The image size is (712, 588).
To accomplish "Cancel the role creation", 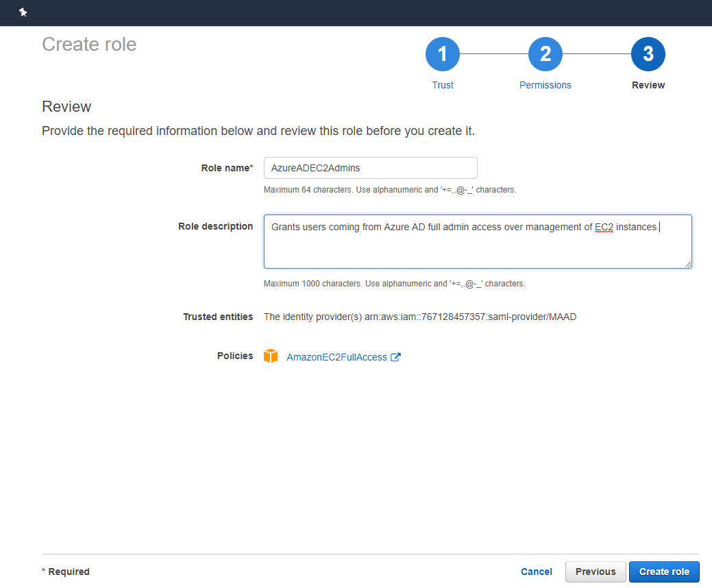I will tap(537, 572).
